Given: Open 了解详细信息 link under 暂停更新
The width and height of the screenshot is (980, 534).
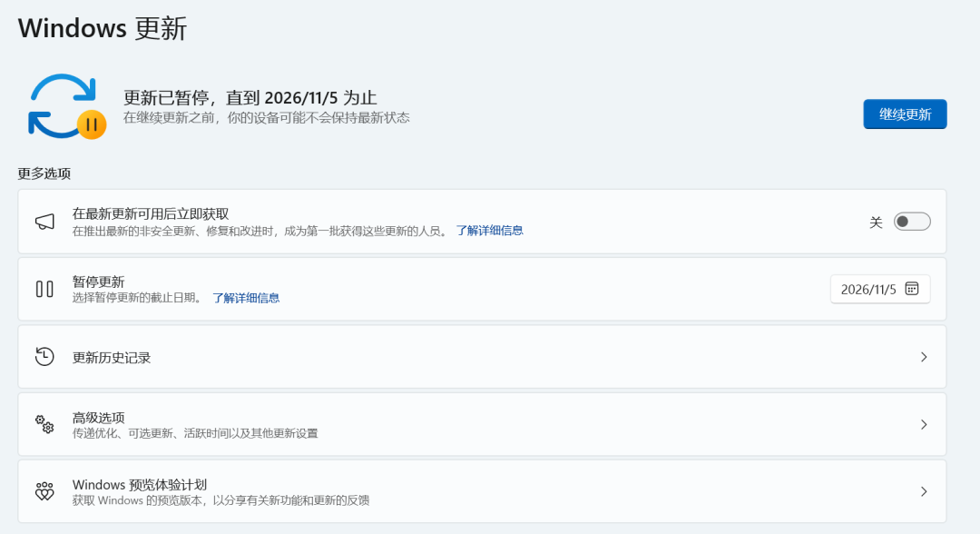Looking at the screenshot, I should point(246,298).
